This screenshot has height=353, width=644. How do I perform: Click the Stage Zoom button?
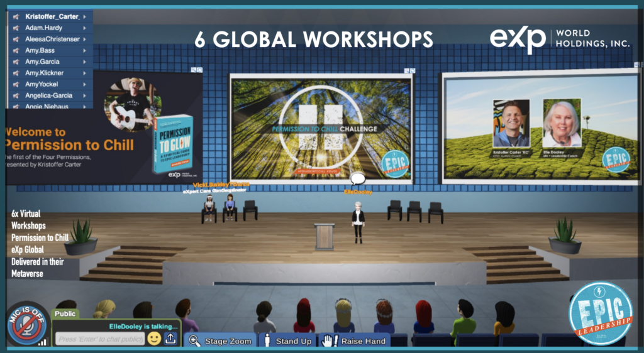[221, 340]
